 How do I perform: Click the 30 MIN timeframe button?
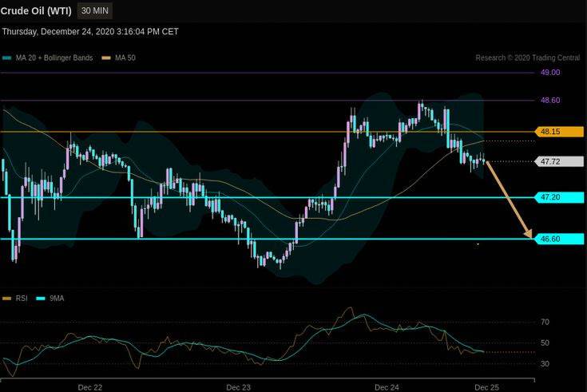click(95, 11)
